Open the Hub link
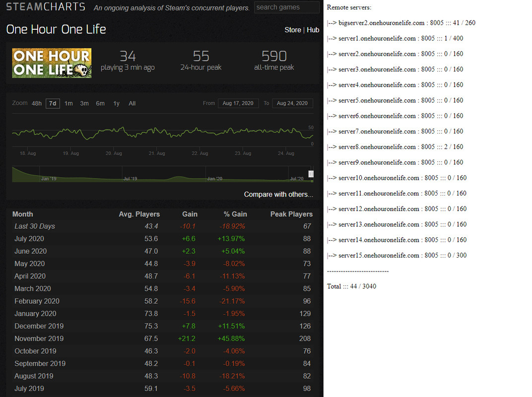This screenshot has width=532, height=397. click(313, 30)
